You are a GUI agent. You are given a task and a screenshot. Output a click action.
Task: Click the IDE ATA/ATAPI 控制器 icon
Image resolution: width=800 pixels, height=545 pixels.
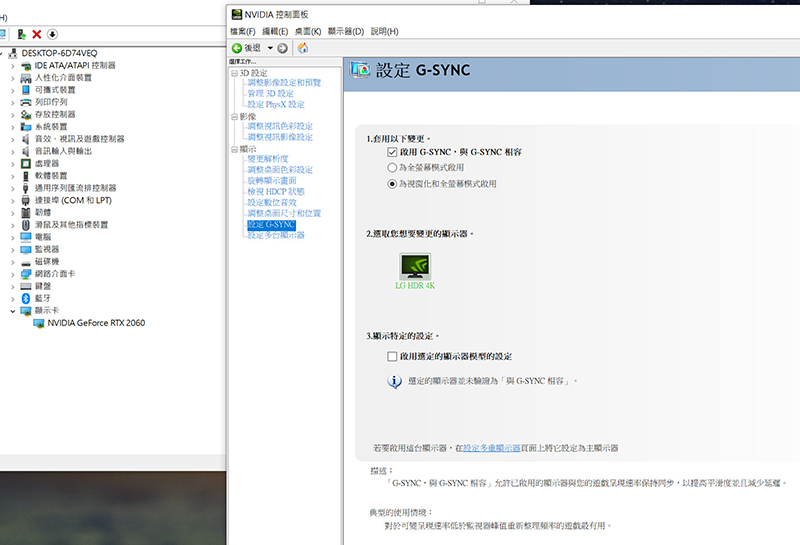click(26, 66)
